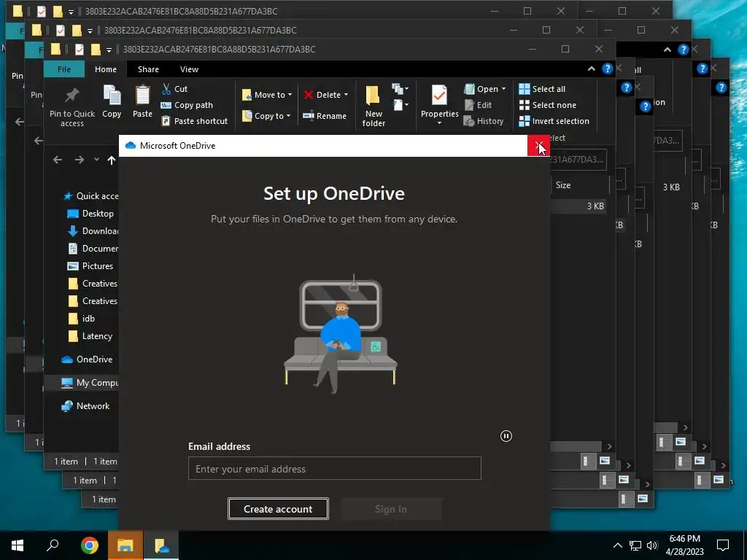Pause the OneDrive animation
The width and height of the screenshot is (747, 560).
pyautogui.click(x=506, y=436)
